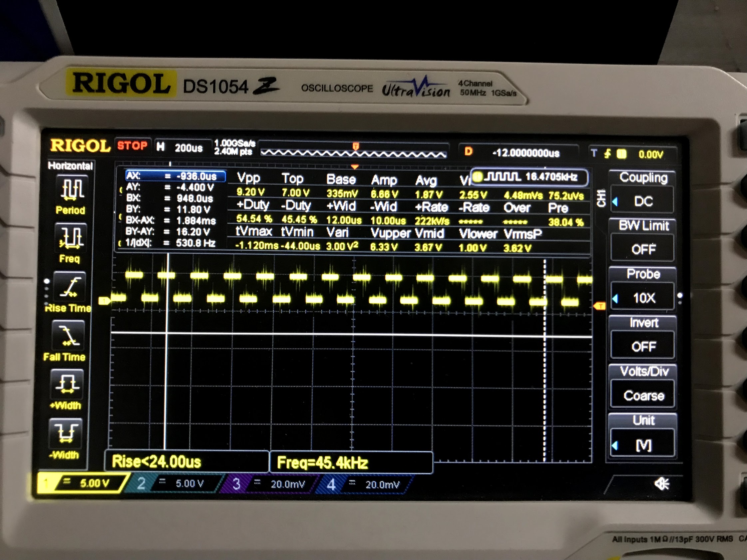Select the Period measurement icon
The height and width of the screenshot is (560, 747).
pos(72,189)
